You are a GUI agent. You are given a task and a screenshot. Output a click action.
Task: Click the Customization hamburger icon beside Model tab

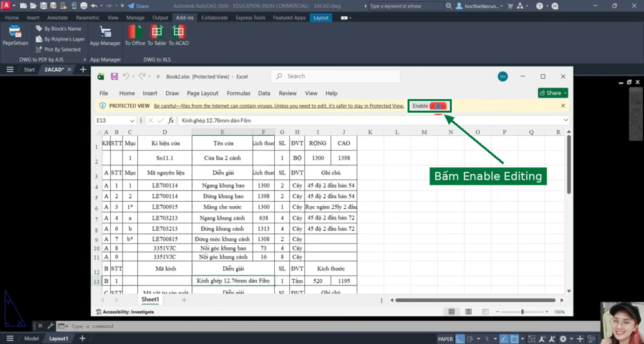click(x=10, y=338)
